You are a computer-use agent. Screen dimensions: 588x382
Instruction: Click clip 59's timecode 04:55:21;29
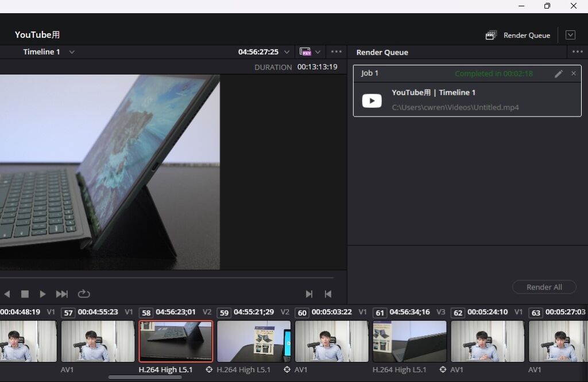[253, 312]
